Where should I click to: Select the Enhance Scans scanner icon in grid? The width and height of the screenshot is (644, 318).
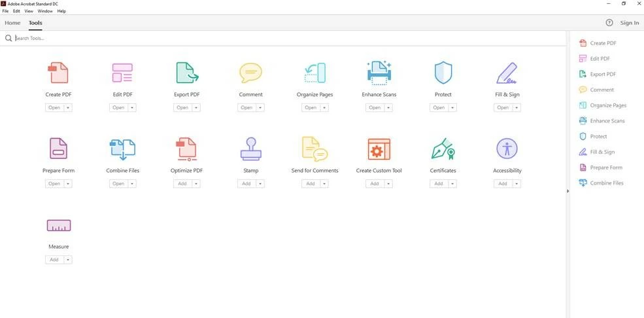(x=379, y=73)
